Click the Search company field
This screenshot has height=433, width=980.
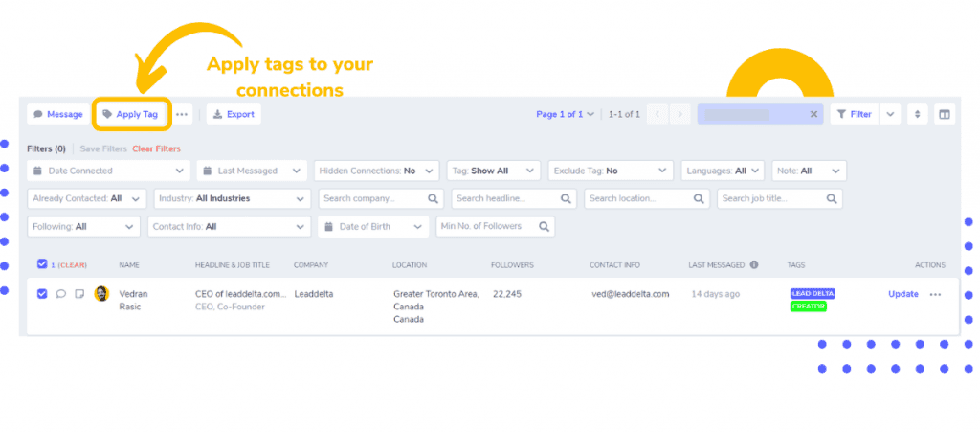pos(381,199)
